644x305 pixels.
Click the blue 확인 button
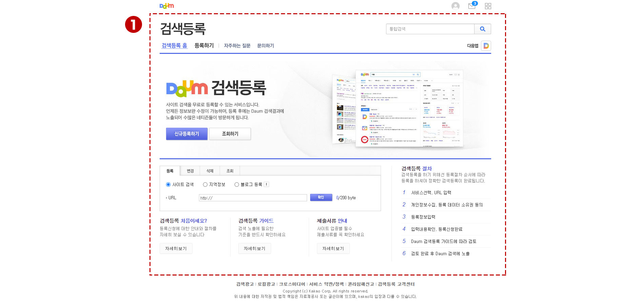coord(321,197)
